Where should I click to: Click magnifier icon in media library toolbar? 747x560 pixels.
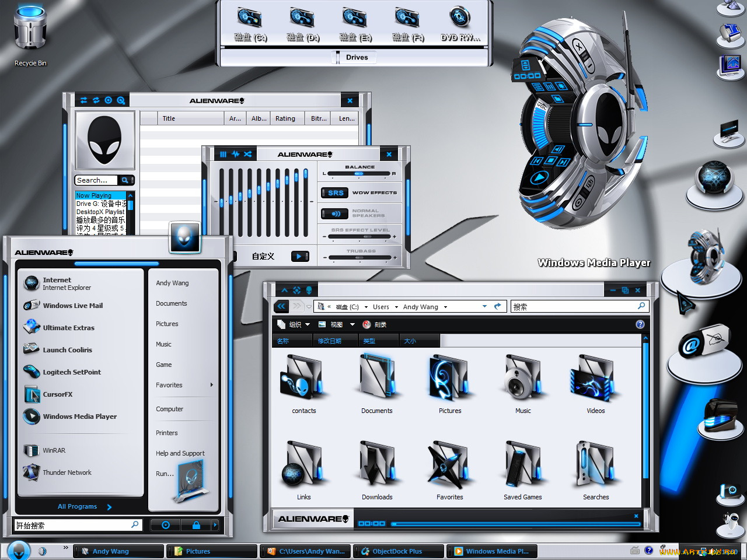(121, 100)
